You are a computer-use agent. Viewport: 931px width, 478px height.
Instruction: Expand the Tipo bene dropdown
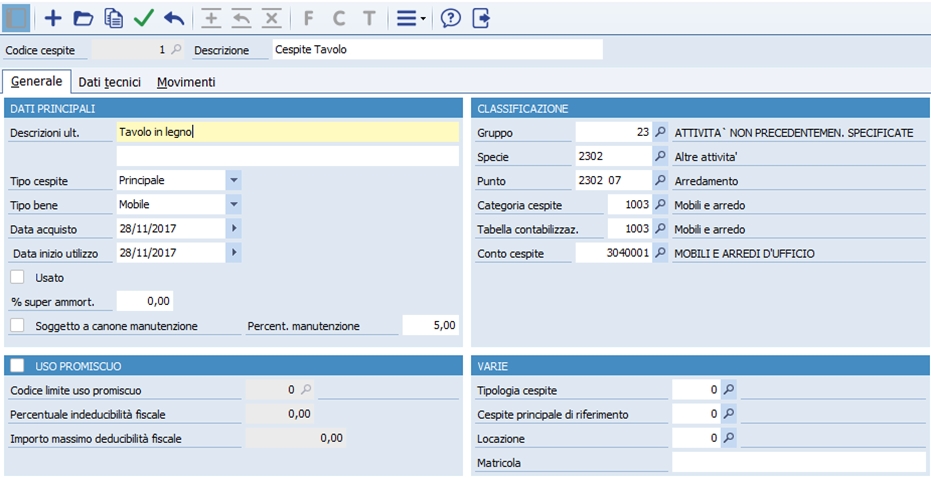click(233, 204)
